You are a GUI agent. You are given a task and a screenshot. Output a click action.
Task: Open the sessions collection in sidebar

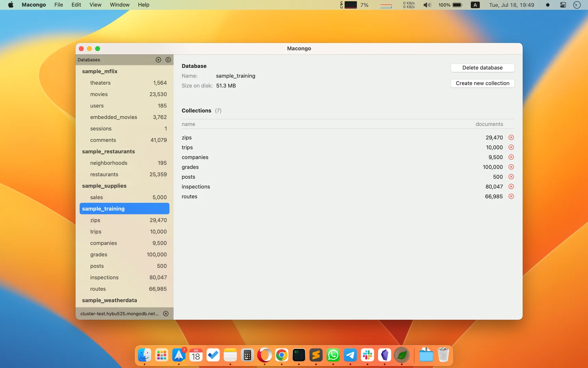tap(124, 129)
